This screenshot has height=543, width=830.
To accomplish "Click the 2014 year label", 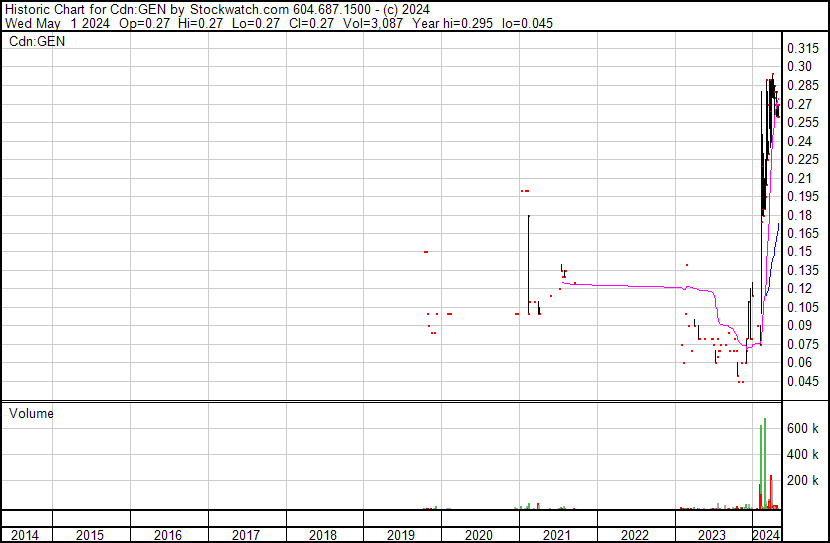I will (25, 535).
